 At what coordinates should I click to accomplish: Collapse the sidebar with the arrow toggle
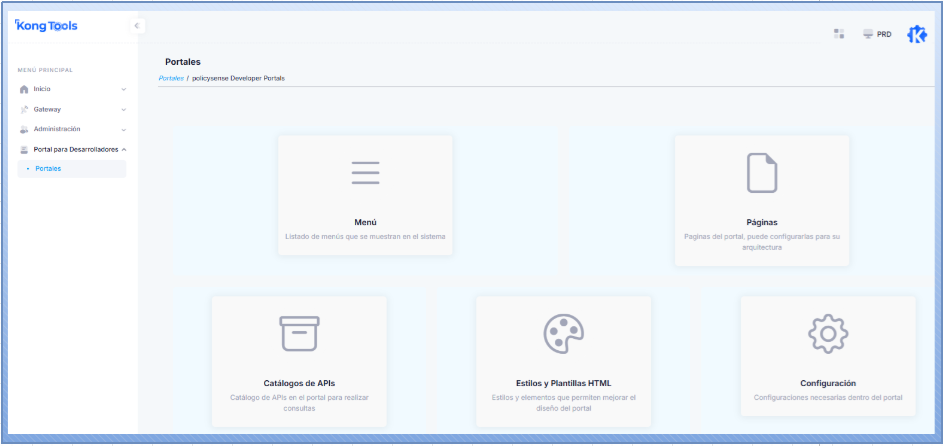pos(138,26)
